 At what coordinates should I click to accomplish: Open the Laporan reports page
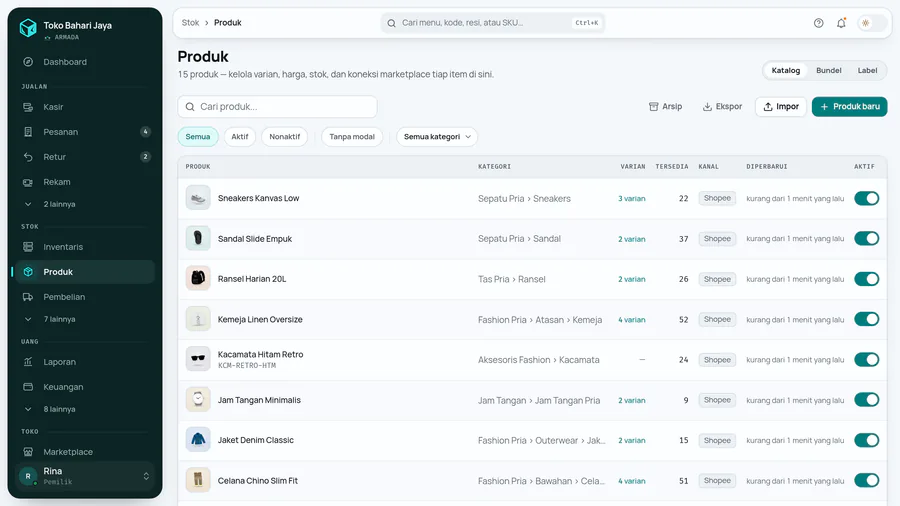coord(85,362)
